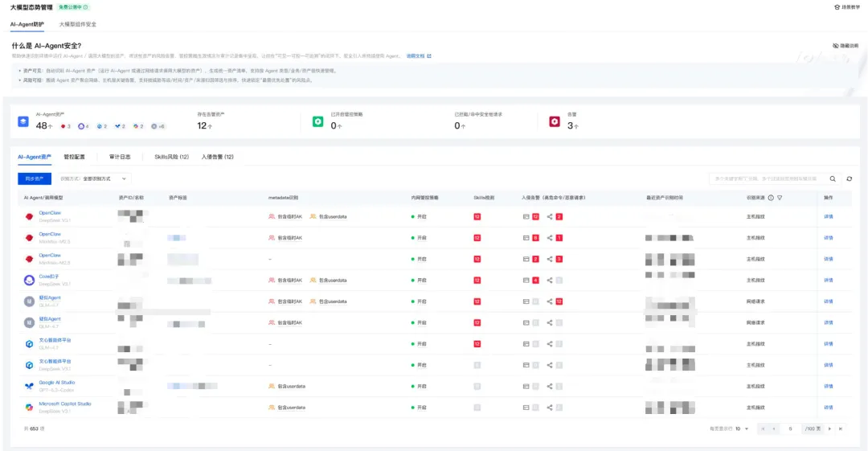This screenshot has width=868, height=451.
Task: Click the 存在告警资产 12个 count
Action: tap(204, 125)
